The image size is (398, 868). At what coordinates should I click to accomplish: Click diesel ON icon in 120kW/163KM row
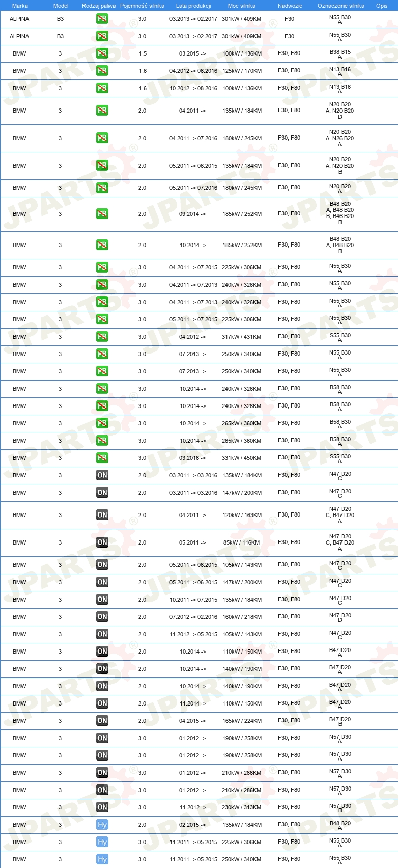[x=102, y=515]
